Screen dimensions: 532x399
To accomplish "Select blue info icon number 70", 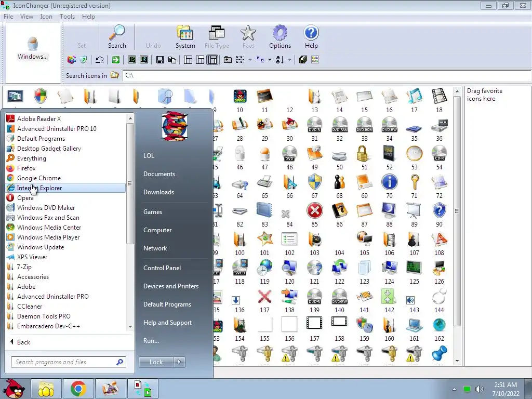I will pyautogui.click(x=390, y=182).
